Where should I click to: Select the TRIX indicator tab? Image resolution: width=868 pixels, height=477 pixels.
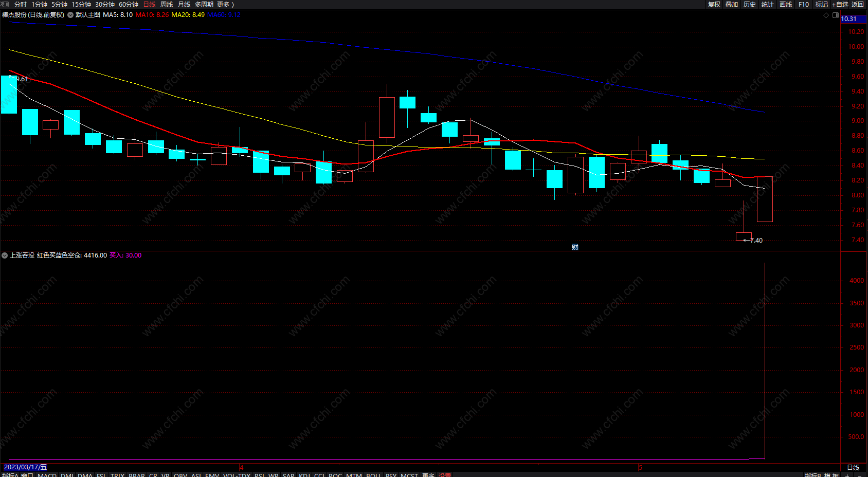(117, 475)
